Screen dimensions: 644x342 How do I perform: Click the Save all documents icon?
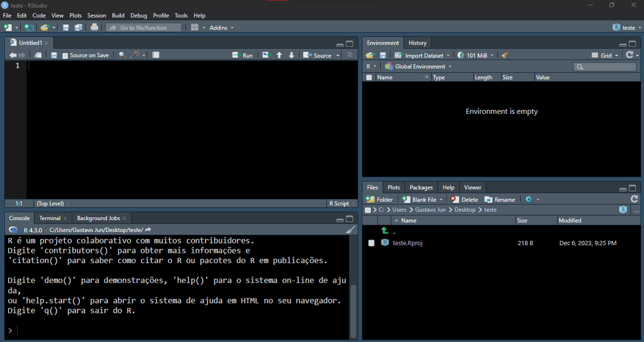tap(78, 28)
